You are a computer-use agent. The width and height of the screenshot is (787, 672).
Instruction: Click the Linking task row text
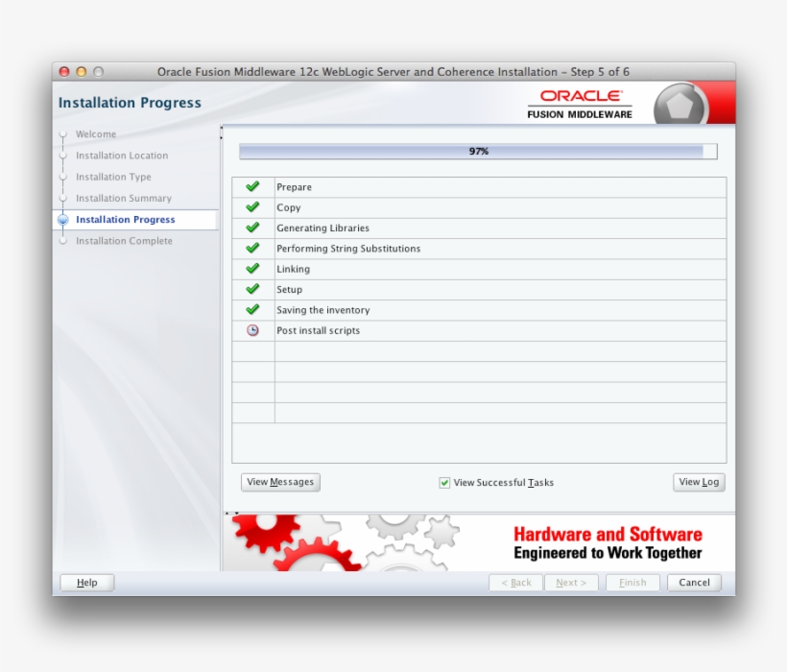click(293, 269)
